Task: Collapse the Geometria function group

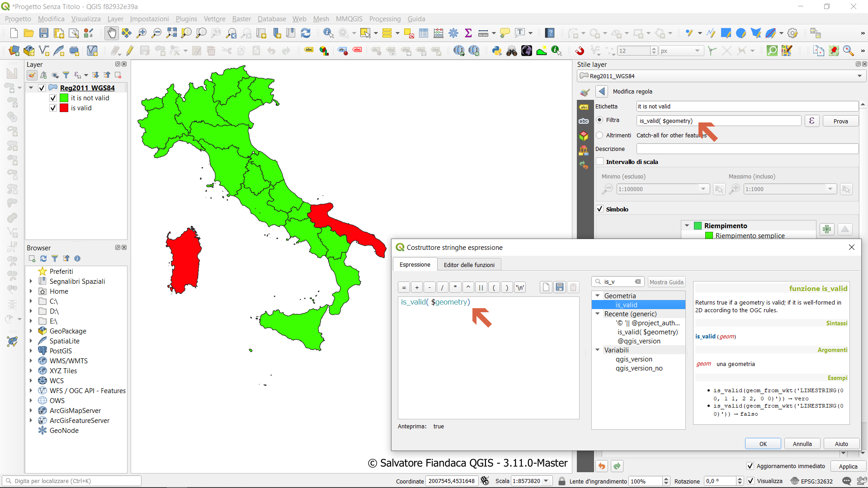Action: tap(597, 296)
